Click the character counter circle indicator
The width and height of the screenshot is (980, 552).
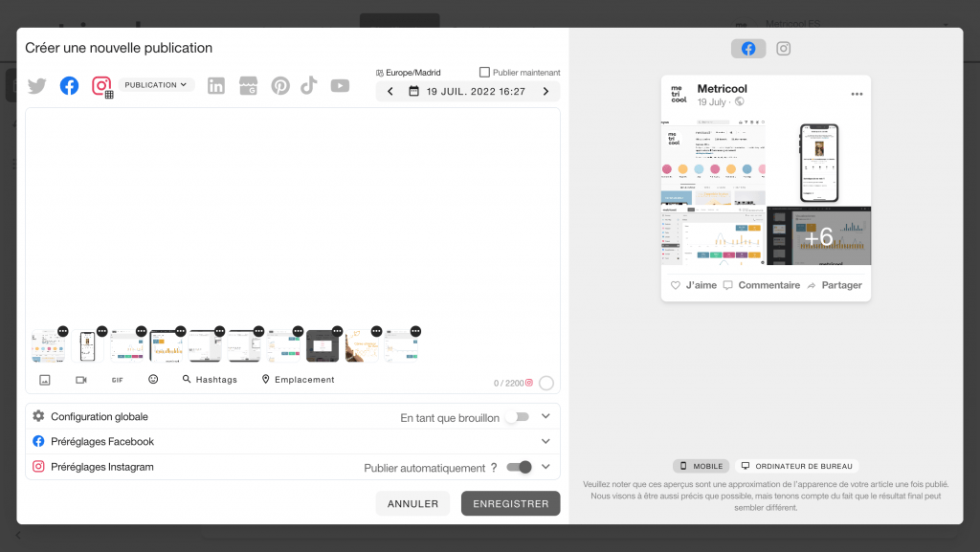tap(546, 383)
